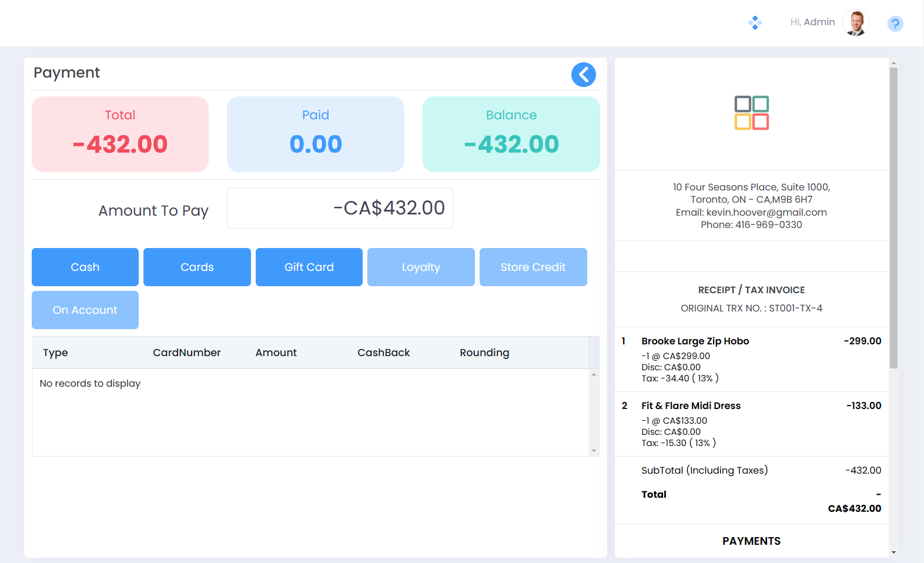This screenshot has width=924, height=563.
Task: Choose On Account payment
Action: tap(85, 310)
